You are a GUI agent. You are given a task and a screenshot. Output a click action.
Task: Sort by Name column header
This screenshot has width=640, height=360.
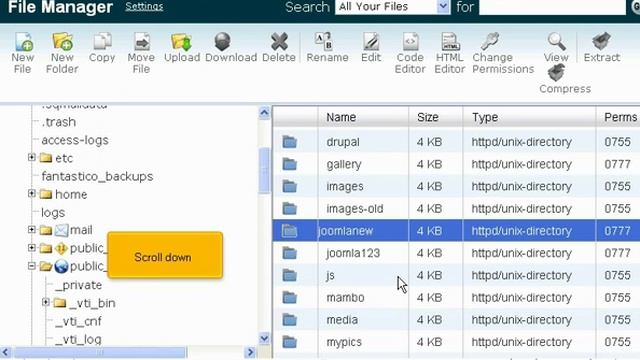click(x=341, y=118)
